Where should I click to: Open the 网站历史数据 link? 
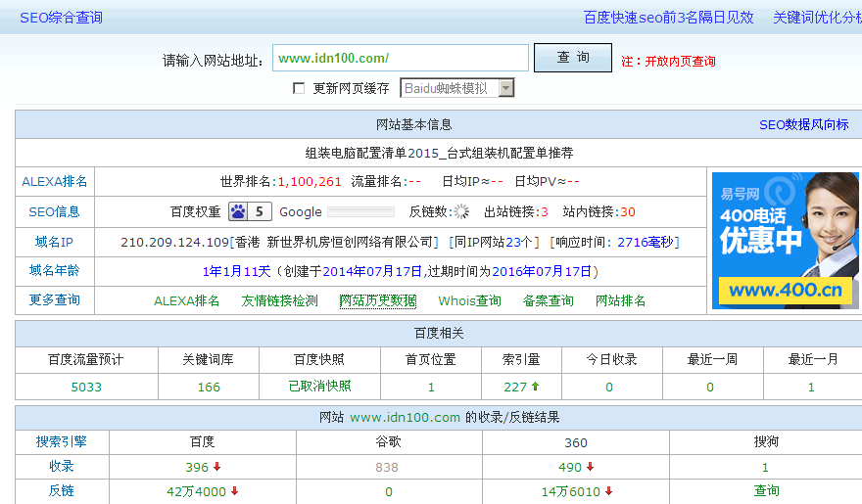378,300
